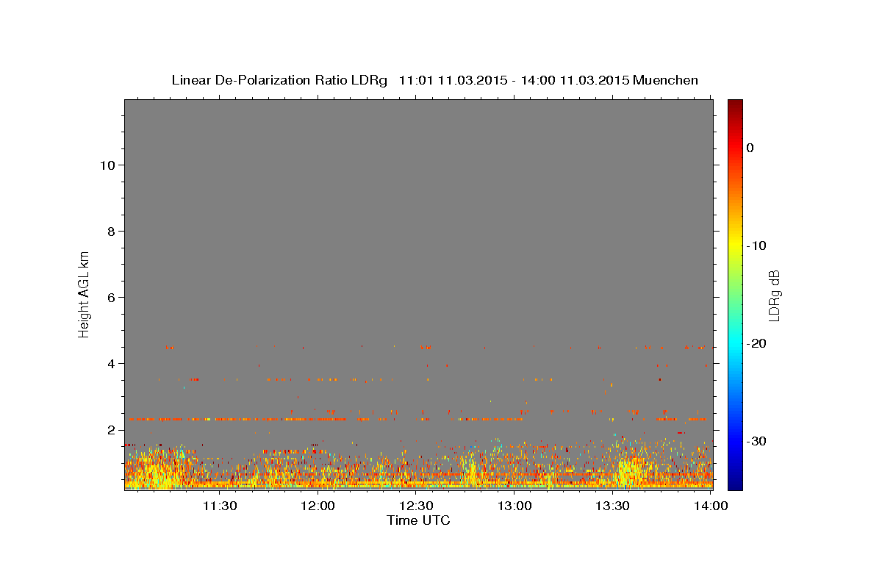Click the 14:00 time tick label
Viewport: 882px width, 588px height.
pos(711,506)
